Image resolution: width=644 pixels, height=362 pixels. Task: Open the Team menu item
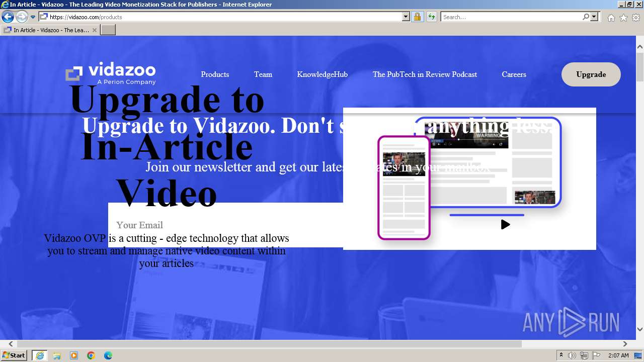click(263, 74)
